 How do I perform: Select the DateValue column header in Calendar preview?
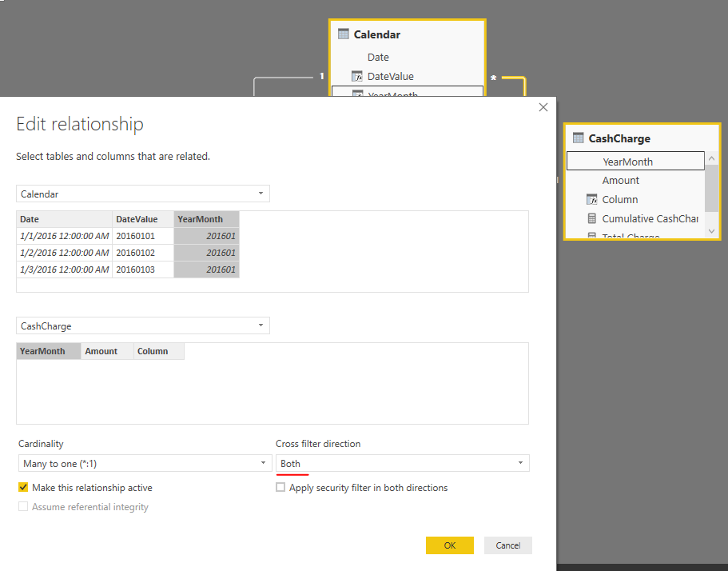143,219
